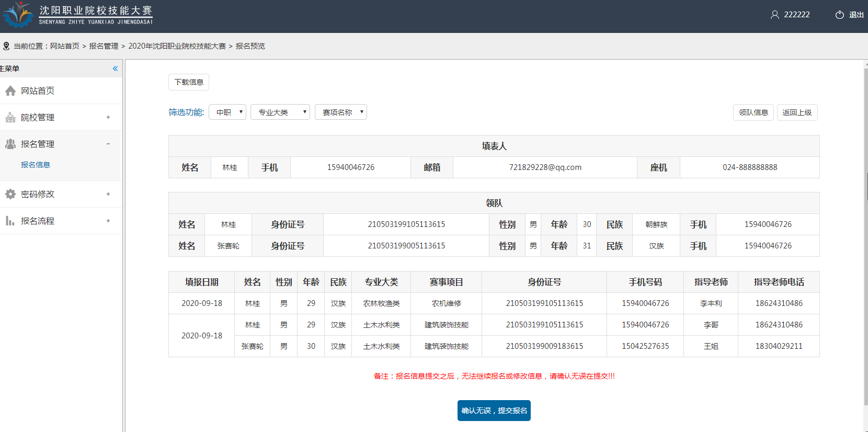Click landline 024-888888888 cell
The image size is (868, 432).
750,167
